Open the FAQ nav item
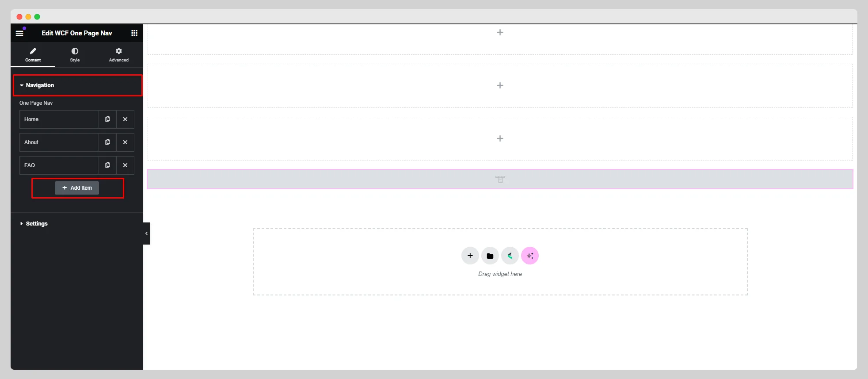This screenshot has height=379, width=868. (x=59, y=165)
